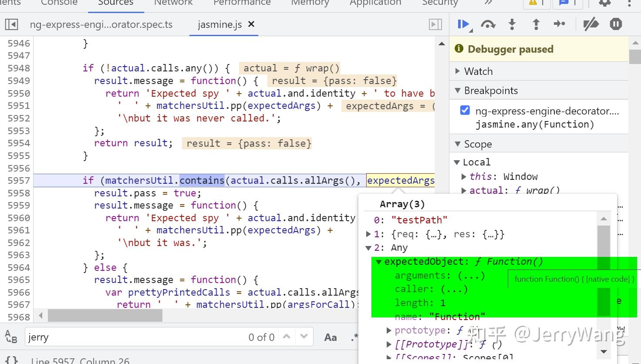This screenshot has height=364, width=641.
Task: Go to the Application tab
Action: pos(375,3)
